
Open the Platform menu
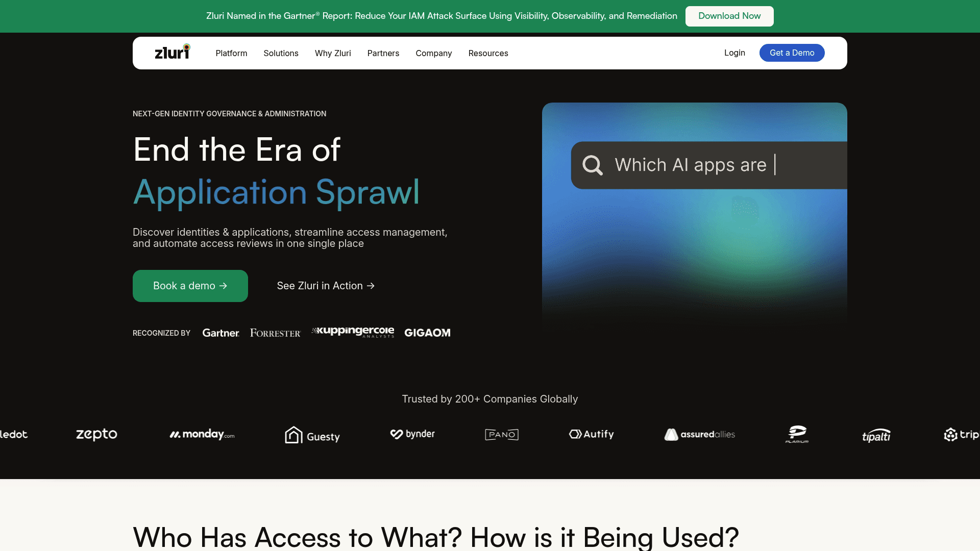coord(231,53)
